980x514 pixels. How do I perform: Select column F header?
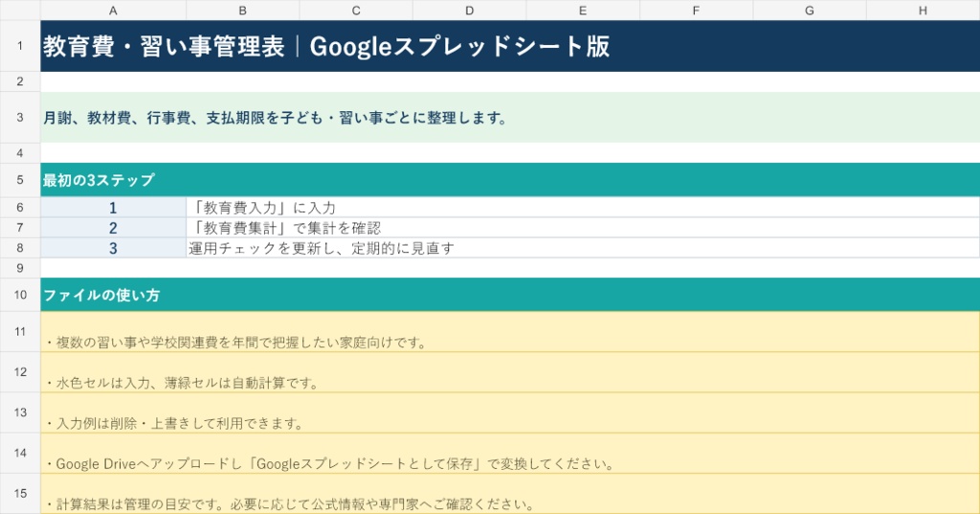[696, 10]
